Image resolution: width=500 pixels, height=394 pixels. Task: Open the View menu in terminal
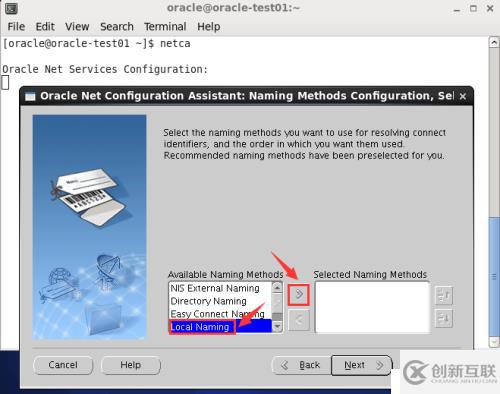pos(77,27)
